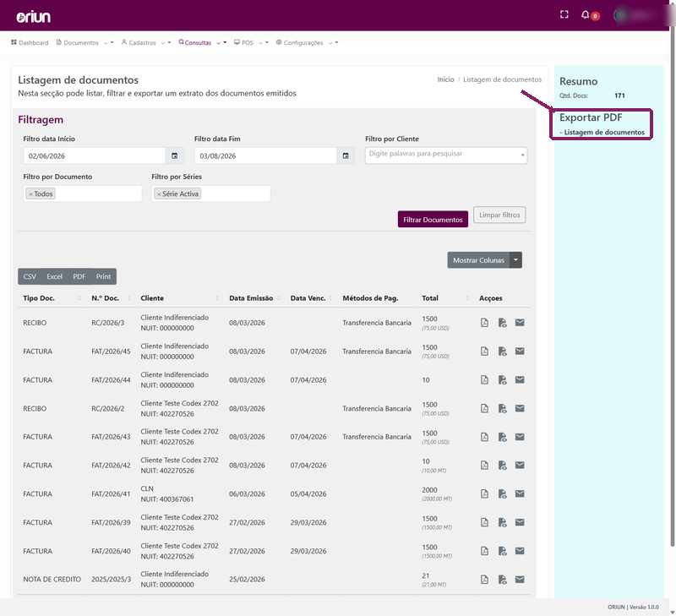Click Limpar filtros button
This screenshot has width=676, height=616.
coord(499,215)
